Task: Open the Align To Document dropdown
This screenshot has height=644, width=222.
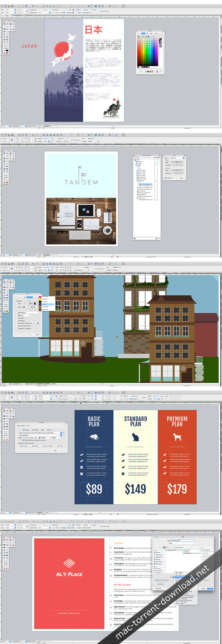Action: 177,158
